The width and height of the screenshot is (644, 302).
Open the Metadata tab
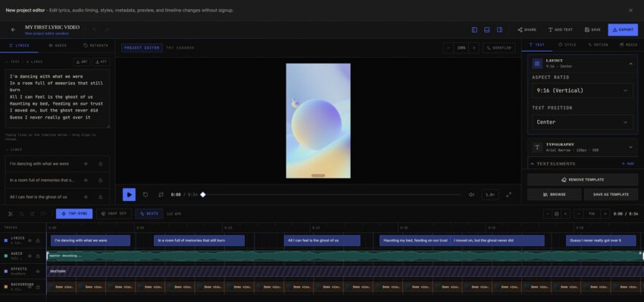95,46
